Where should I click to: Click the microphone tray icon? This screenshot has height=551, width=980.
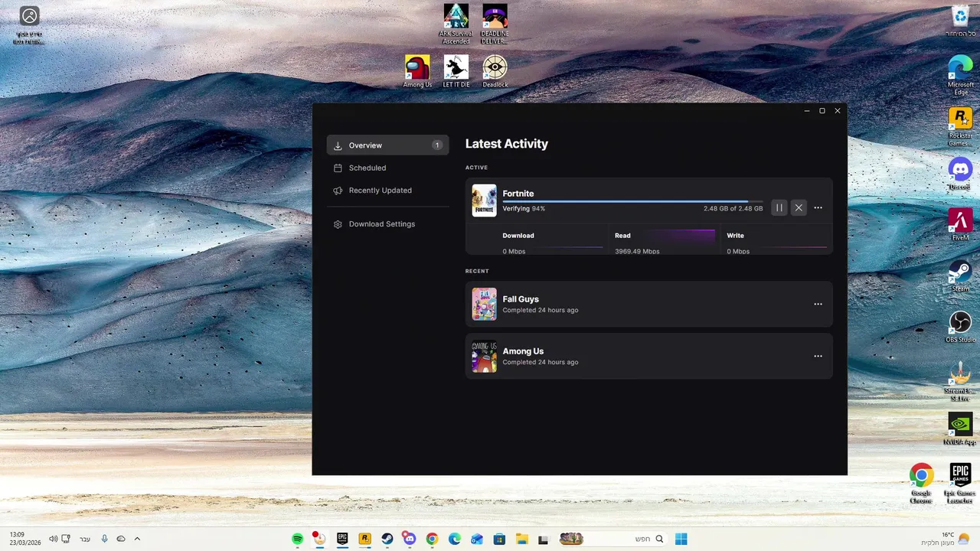pos(105,539)
